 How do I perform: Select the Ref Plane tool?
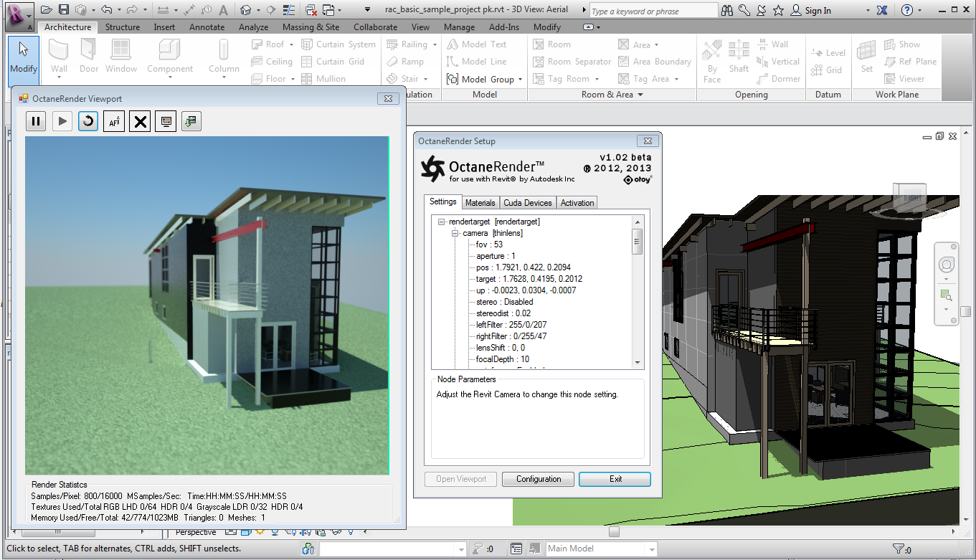(x=911, y=62)
